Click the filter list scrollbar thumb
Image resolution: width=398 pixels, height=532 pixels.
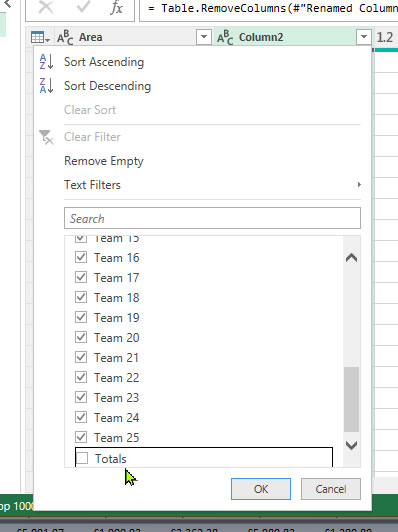(x=352, y=399)
